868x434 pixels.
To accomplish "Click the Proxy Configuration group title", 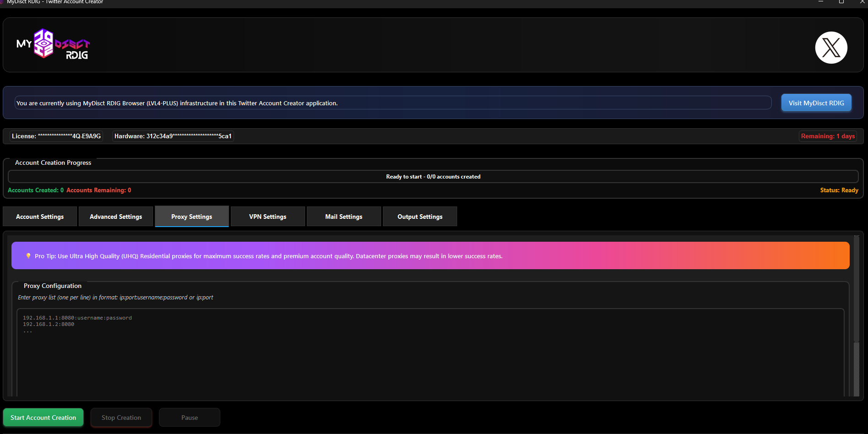I will [53, 286].
